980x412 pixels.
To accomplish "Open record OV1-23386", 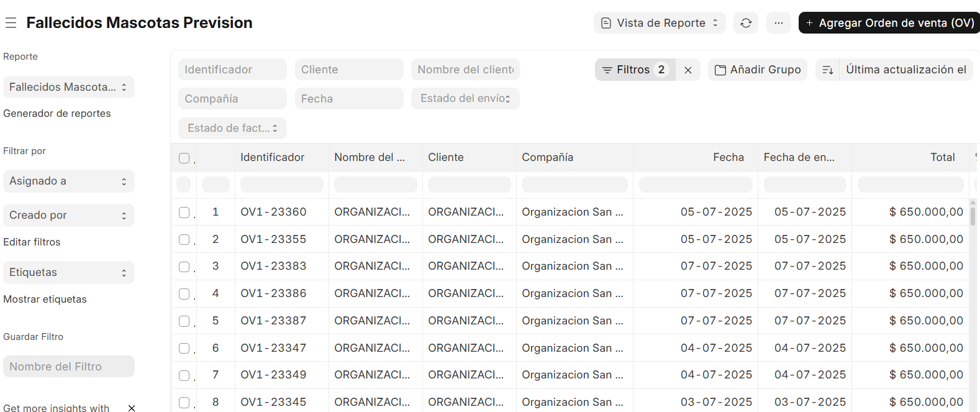I will [x=273, y=293].
